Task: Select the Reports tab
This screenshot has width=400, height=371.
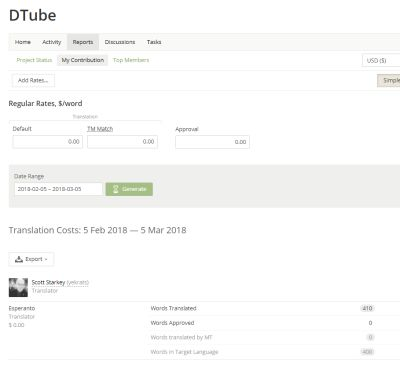Action: click(x=83, y=42)
